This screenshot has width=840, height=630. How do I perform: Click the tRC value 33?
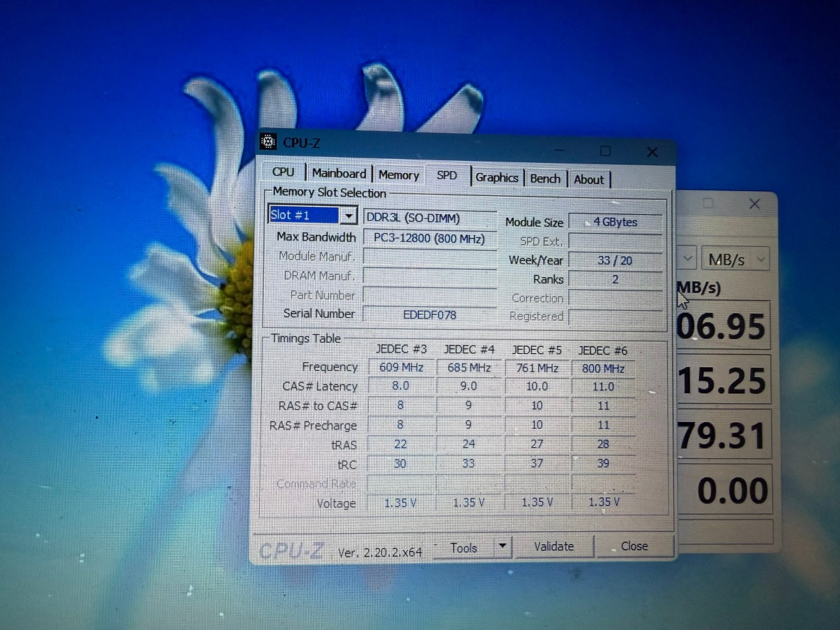pyautogui.click(x=468, y=464)
